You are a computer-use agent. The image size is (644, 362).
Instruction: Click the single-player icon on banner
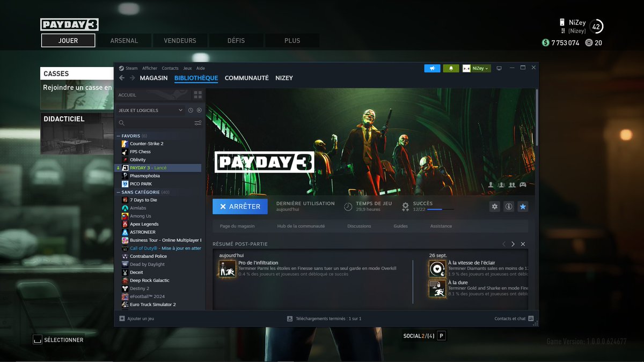tap(491, 185)
